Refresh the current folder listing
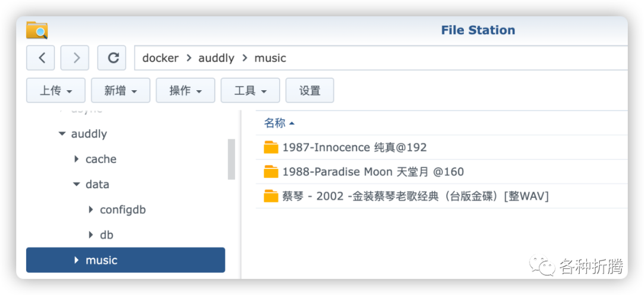This screenshot has width=644, height=295. [112, 58]
